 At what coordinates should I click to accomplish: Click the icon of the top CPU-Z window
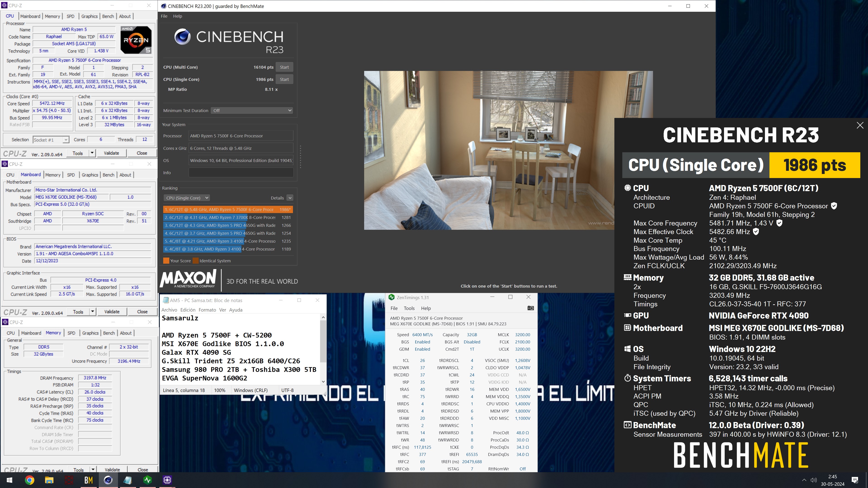[x=5, y=5]
